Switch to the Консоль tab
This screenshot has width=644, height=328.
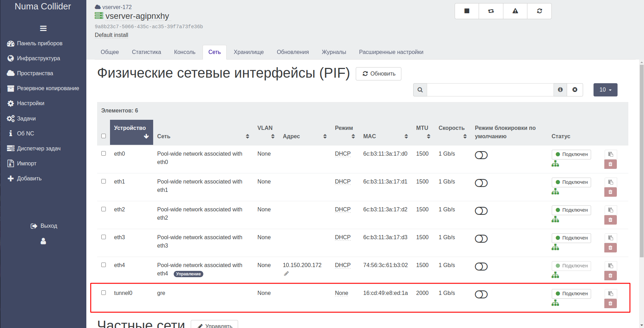coord(185,52)
